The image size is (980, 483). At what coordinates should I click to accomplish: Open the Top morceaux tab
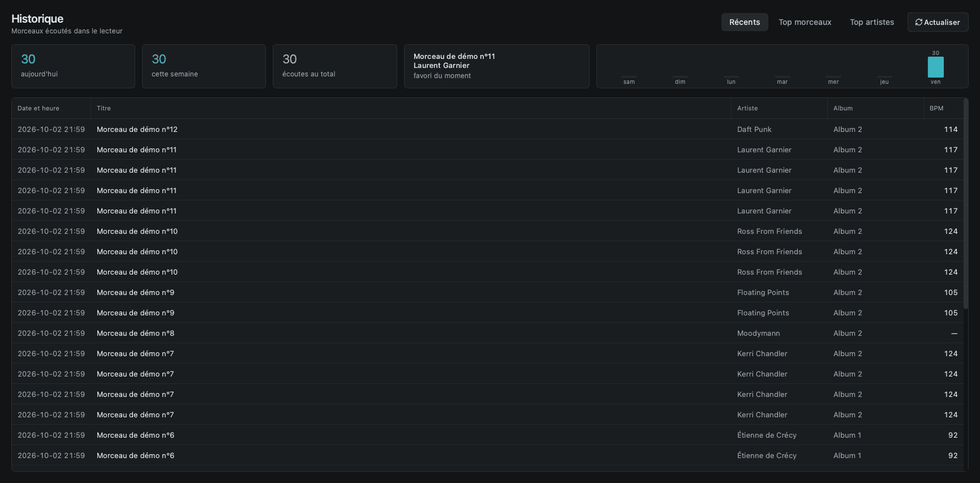pyautogui.click(x=805, y=22)
